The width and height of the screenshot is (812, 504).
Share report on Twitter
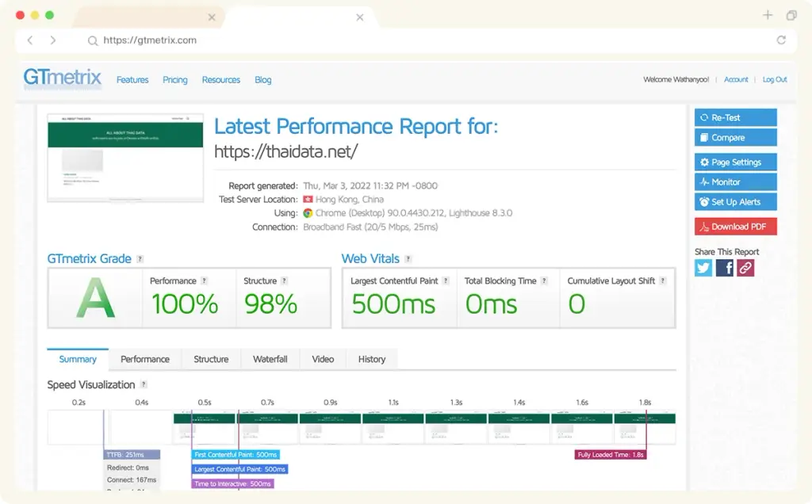[x=703, y=268]
